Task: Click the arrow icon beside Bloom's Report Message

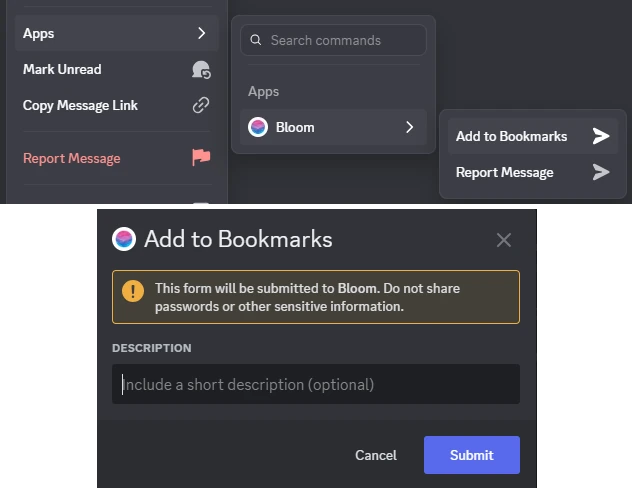Action: click(x=600, y=172)
